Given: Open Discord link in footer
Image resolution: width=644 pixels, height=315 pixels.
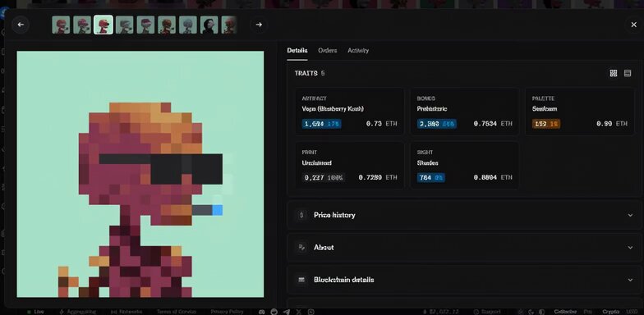Looking at the screenshot, I should pyautogui.click(x=262, y=312).
